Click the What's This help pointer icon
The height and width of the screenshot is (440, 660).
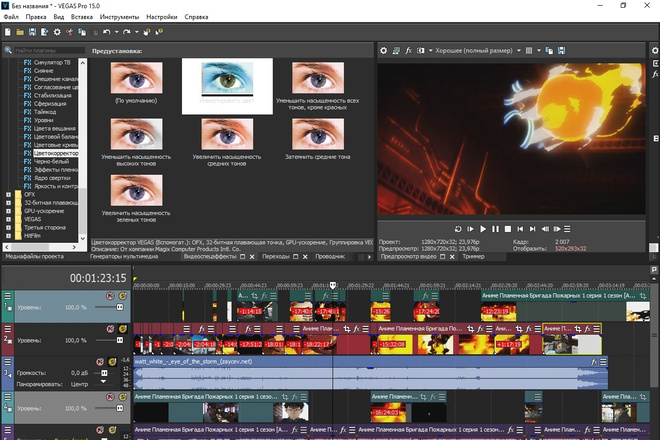click(x=159, y=32)
